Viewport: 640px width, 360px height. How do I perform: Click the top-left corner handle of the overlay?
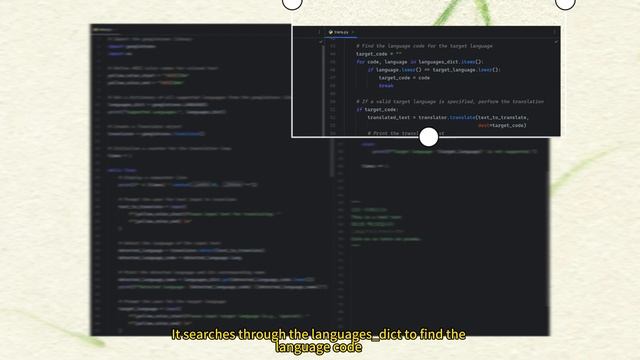292,3
